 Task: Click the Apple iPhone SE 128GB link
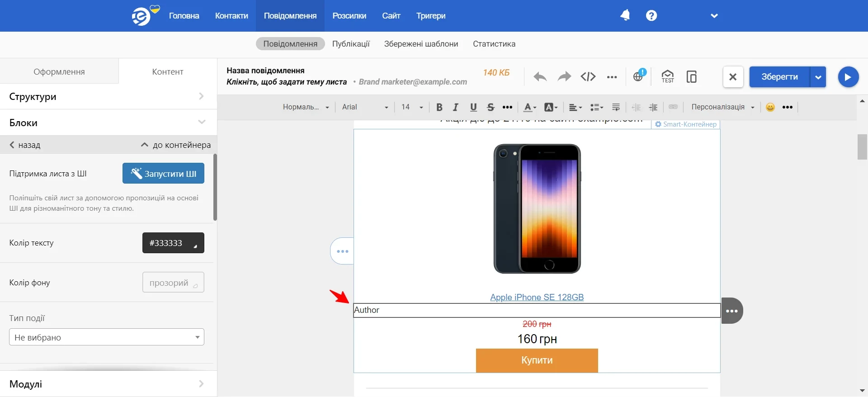pos(537,297)
